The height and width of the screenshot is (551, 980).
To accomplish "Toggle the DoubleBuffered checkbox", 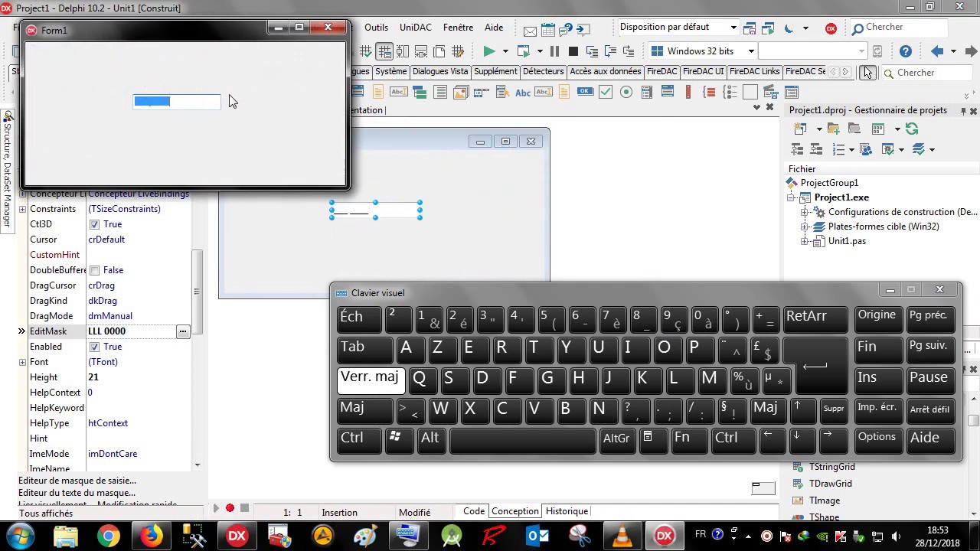I will pos(94,270).
